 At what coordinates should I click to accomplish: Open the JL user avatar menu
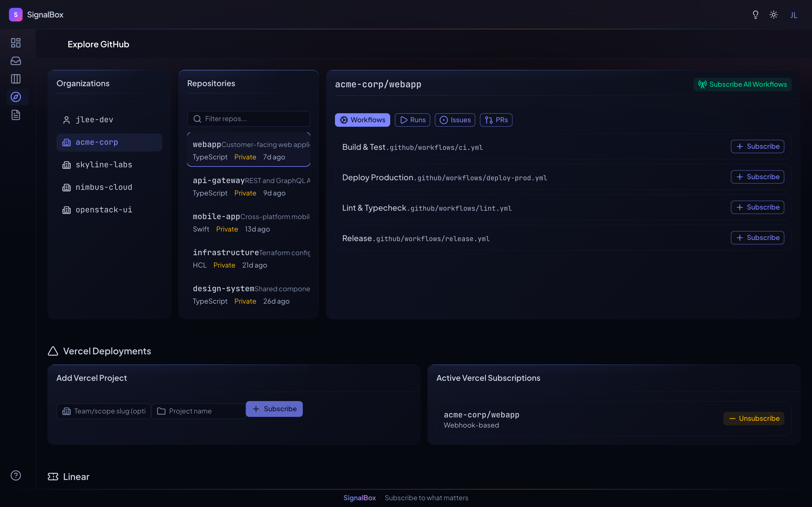click(x=794, y=15)
